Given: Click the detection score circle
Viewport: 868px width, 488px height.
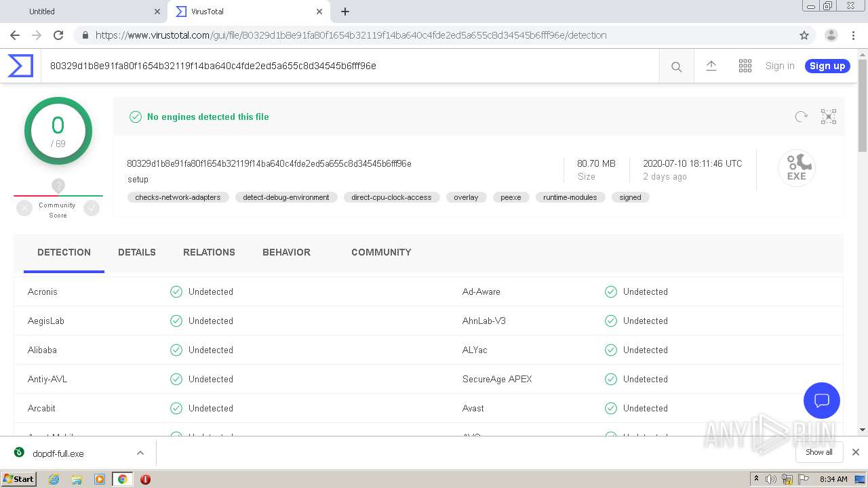Looking at the screenshot, I should pos(58,131).
